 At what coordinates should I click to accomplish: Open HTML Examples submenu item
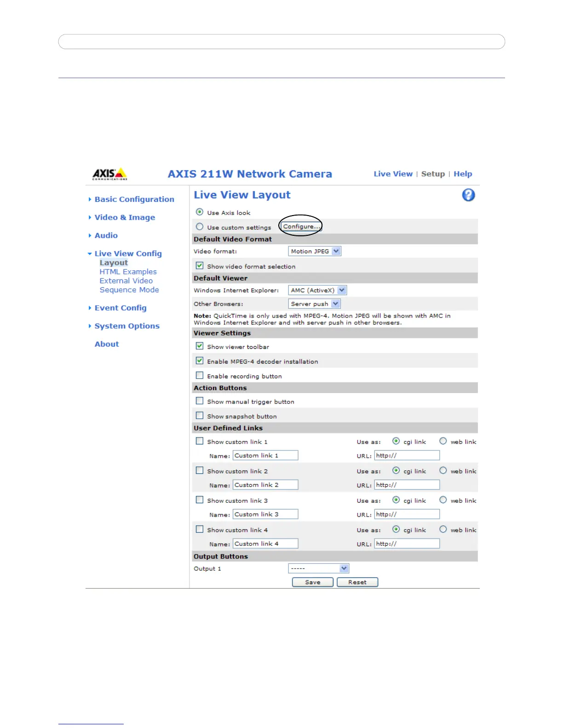pos(128,272)
